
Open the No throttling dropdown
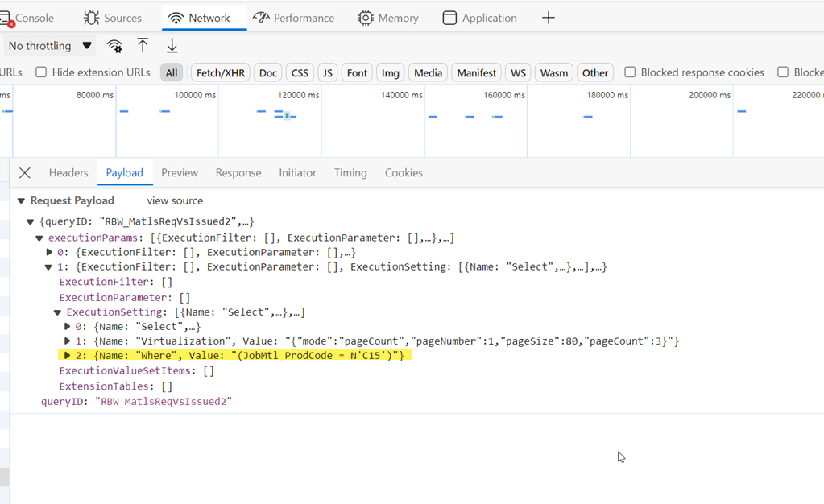click(x=50, y=46)
